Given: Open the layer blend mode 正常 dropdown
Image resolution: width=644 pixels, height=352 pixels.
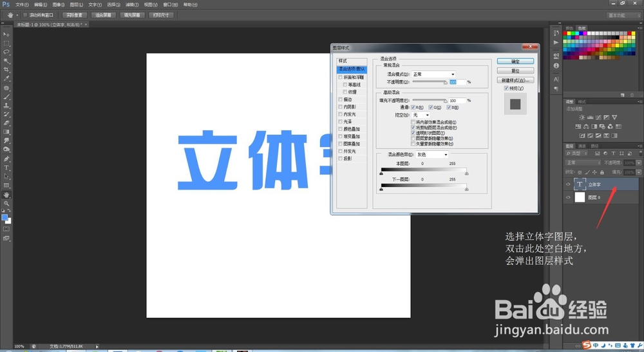Looking at the screenshot, I should (x=583, y=163).
